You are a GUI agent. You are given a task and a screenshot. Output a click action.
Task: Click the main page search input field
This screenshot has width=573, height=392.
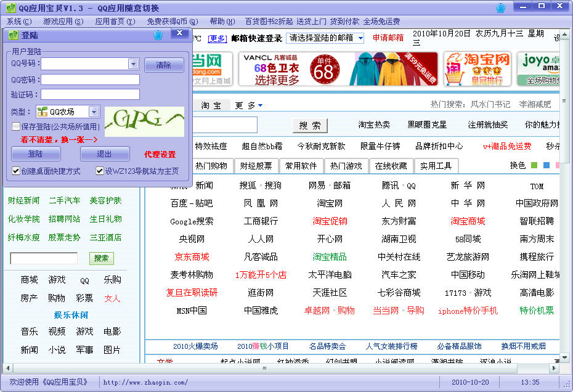[x=225, y=125]
